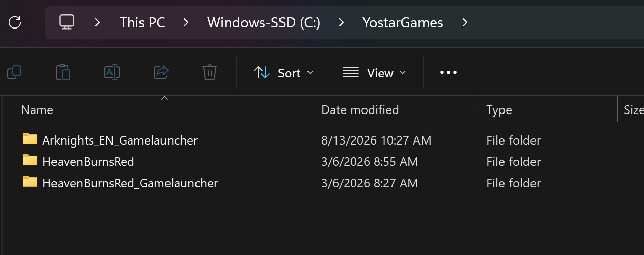This screenshot has width=644, height=255.
Task: Click date 3/6/2026 8:27 AM
Action: (370, 183)
